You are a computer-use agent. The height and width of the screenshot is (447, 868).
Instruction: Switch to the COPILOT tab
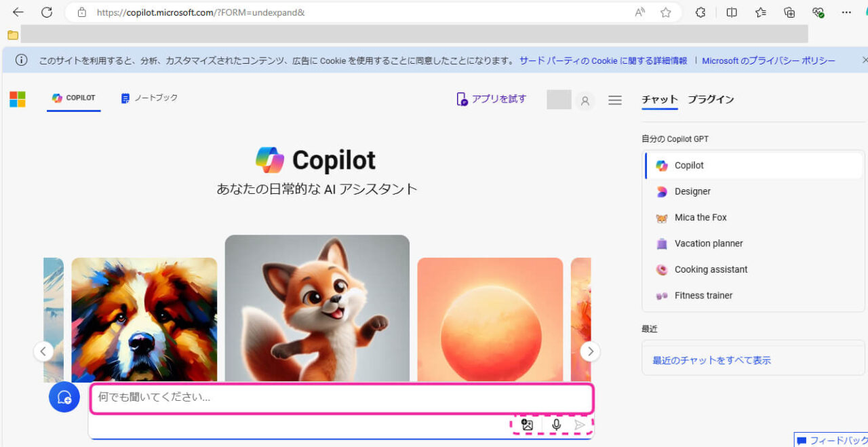tap(74, 98)
